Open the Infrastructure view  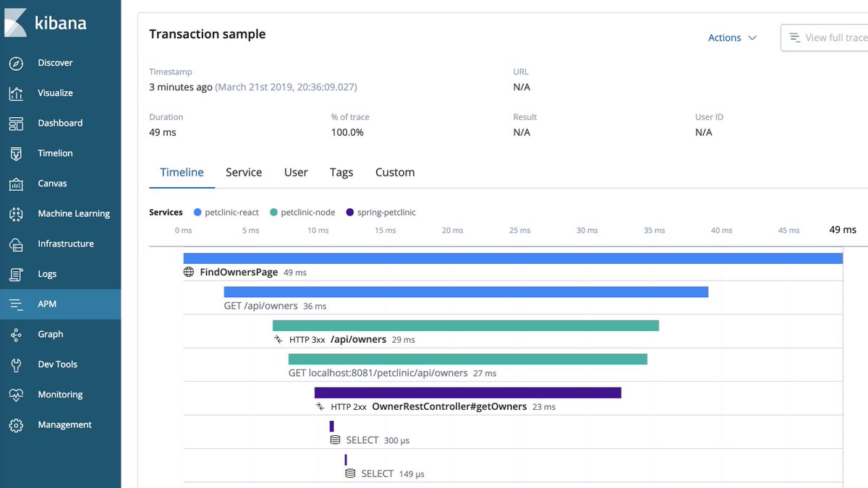coord(16,244)
